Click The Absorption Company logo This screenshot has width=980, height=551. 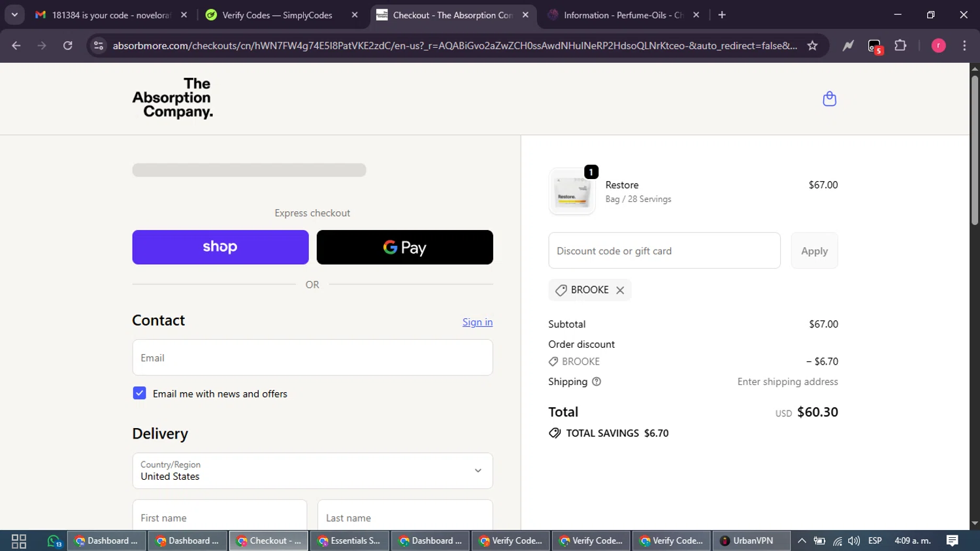[172, 99]
